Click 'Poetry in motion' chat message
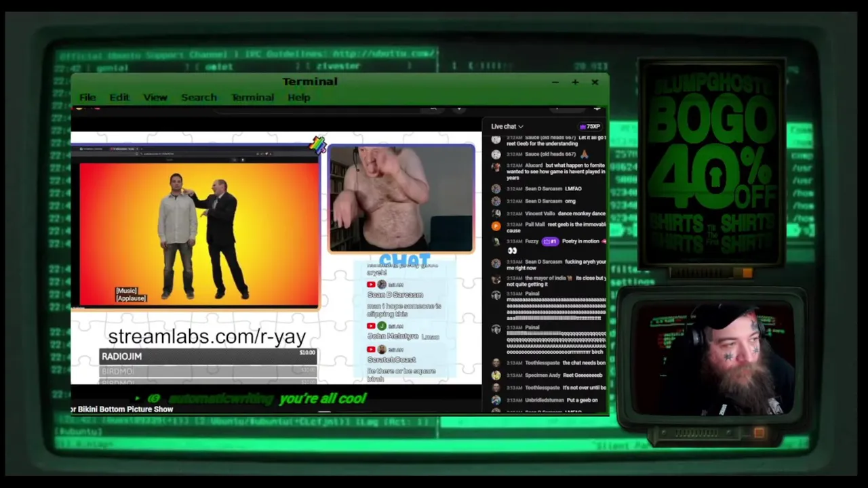This screenshot has width=868, height=488. [x=580, y=241]
